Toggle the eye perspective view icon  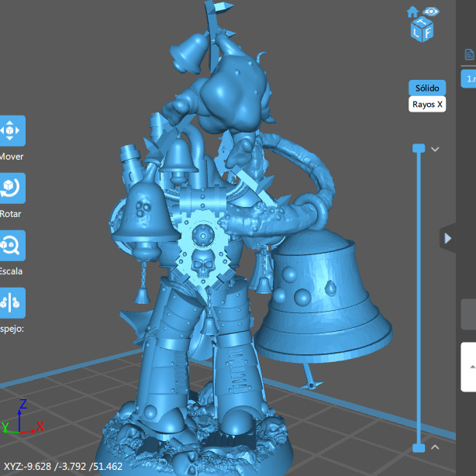pos(431,12)
